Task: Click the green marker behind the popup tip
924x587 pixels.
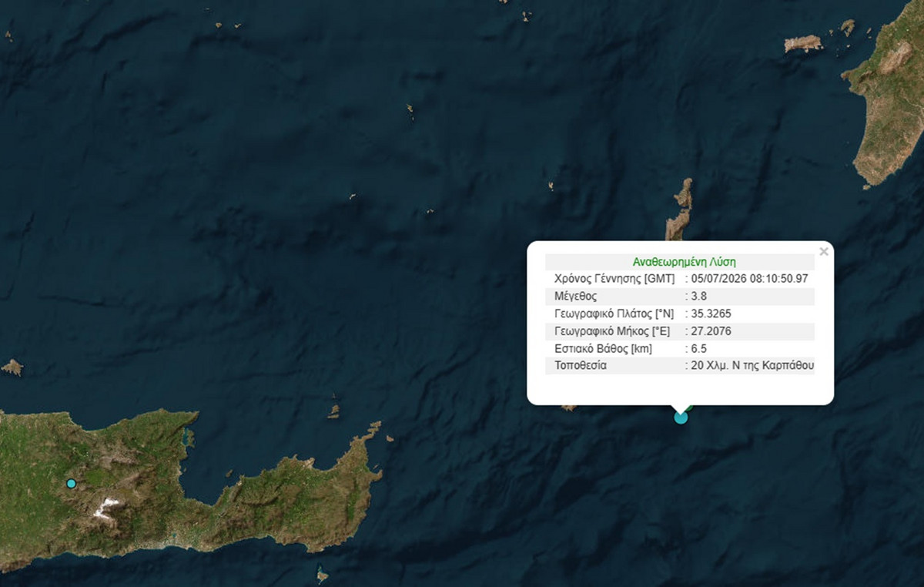Action: pos(689,406)
